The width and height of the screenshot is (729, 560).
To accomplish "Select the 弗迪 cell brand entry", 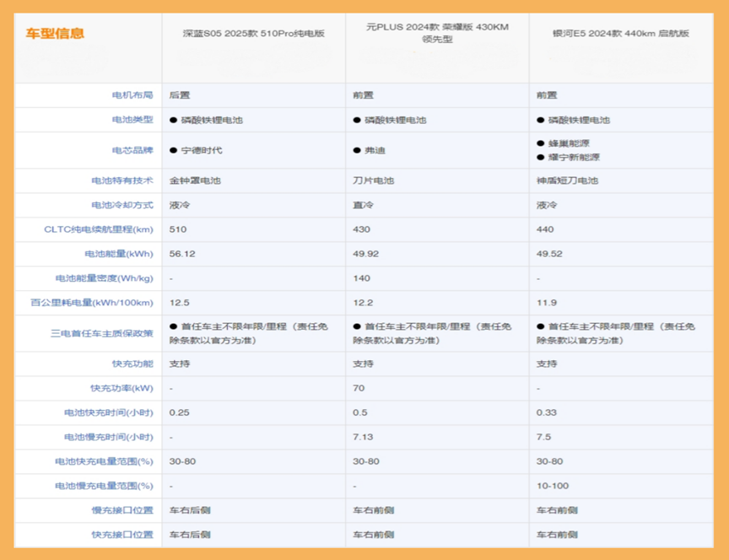I will pyautogui.click(x=375, y=150).
